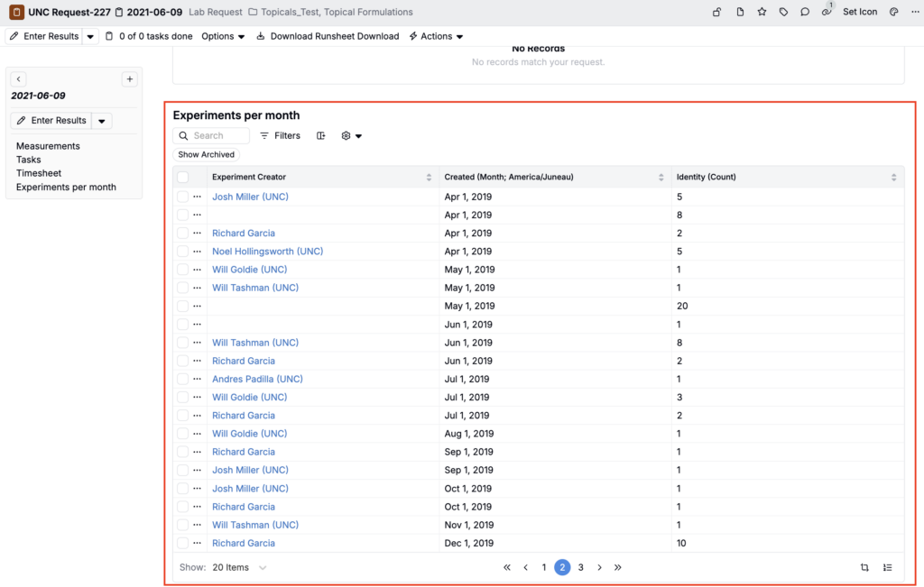Check the Josh Miller Apr 1, 2019 row
Viewport: 924px width, 587px height.
click(x=182, y=197)
